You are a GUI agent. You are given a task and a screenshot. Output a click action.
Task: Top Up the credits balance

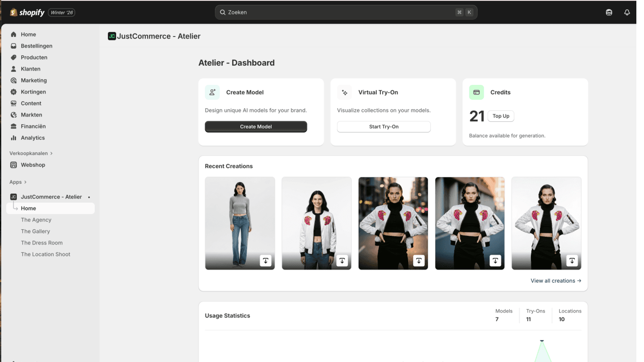[x=501, y=116]
